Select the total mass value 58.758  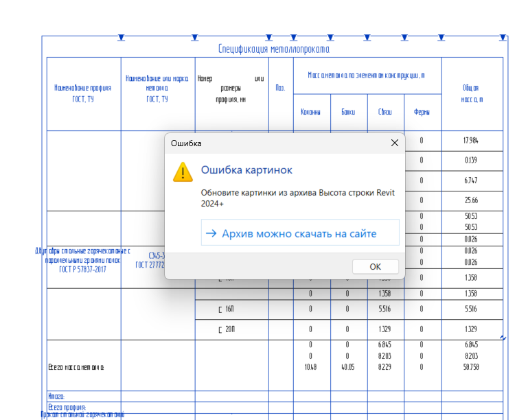point(471,367)
